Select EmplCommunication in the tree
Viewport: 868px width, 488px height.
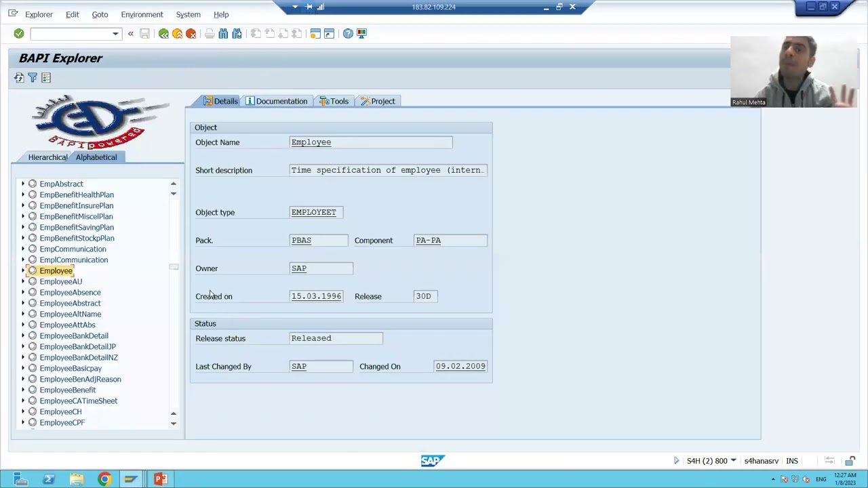[73, 260]
